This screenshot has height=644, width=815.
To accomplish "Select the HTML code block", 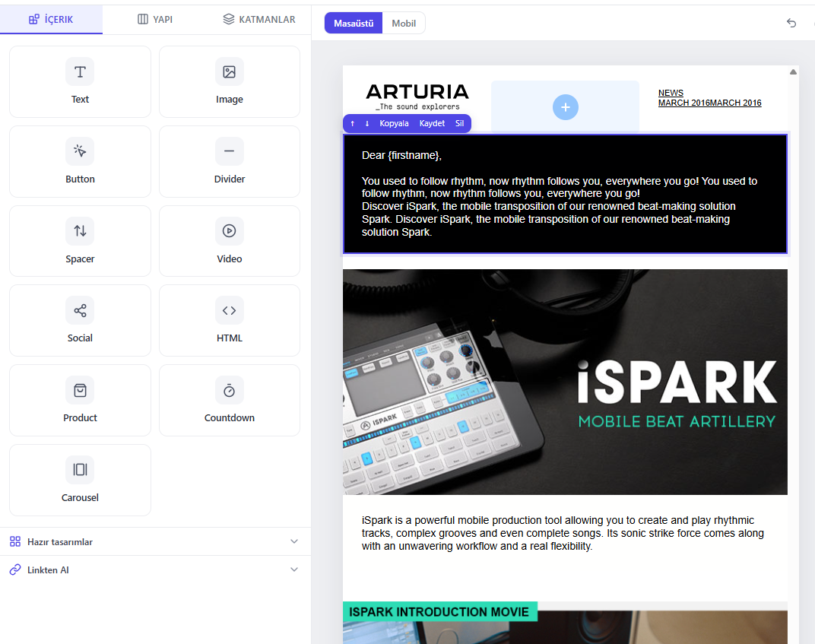I will click(230, 321).
